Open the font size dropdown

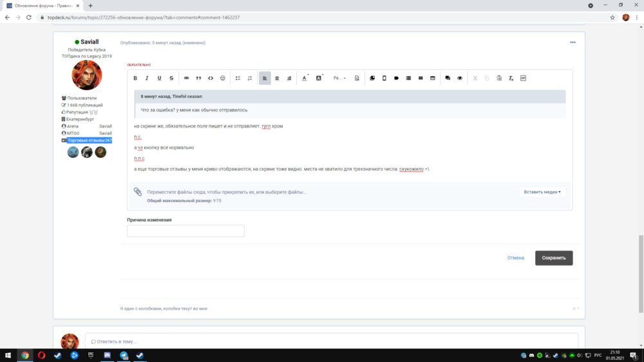coord(339,78)
